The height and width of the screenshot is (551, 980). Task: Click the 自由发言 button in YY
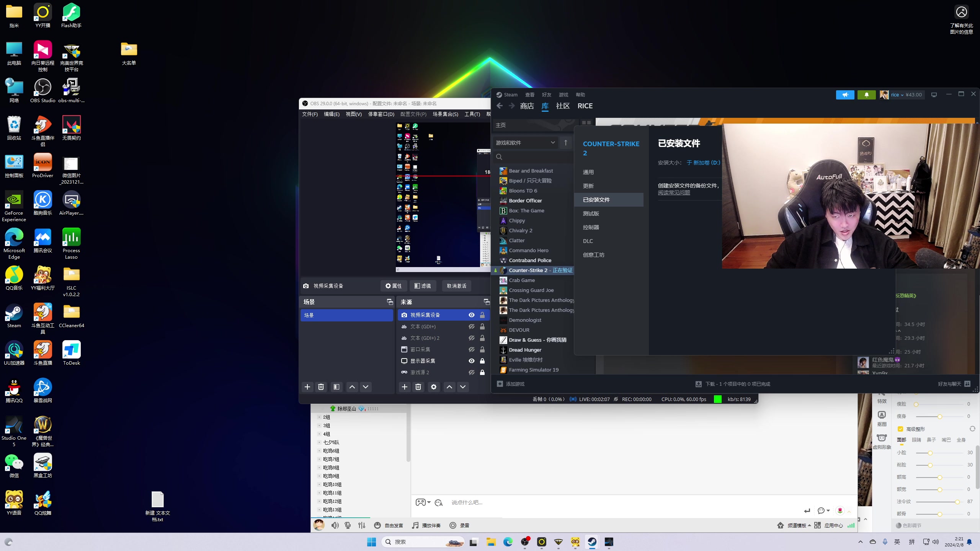coord(389,525)
